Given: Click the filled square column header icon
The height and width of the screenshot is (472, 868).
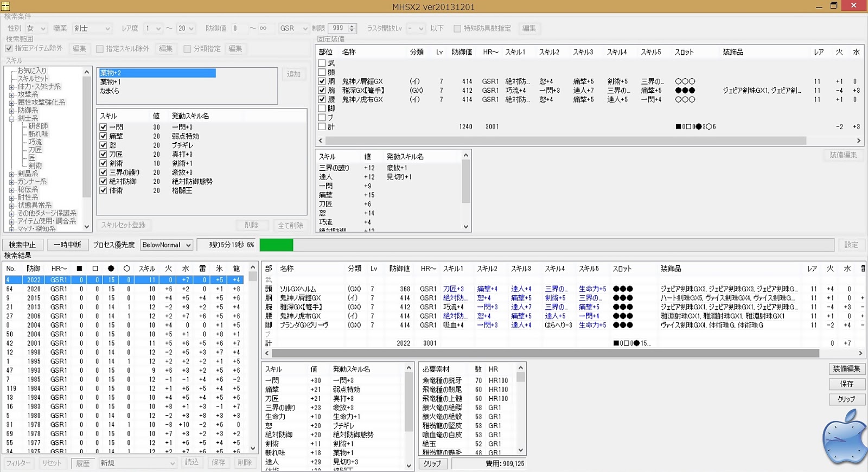Looking at the screenshot, I should click(79, 269).
